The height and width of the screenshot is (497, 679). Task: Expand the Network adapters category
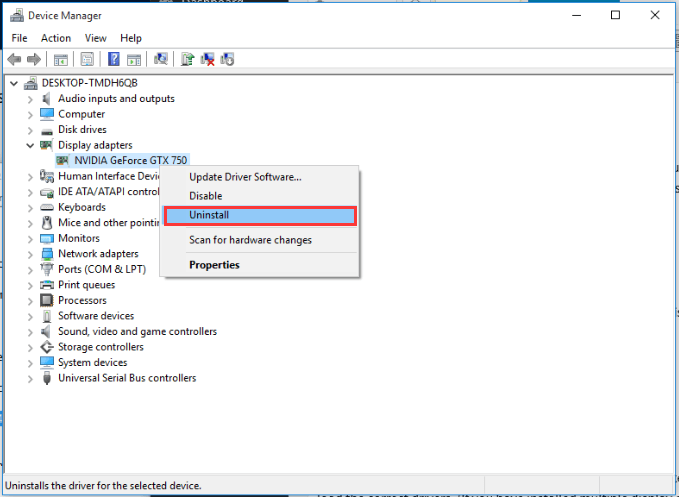pyautogui.click(x=30, y=254)
